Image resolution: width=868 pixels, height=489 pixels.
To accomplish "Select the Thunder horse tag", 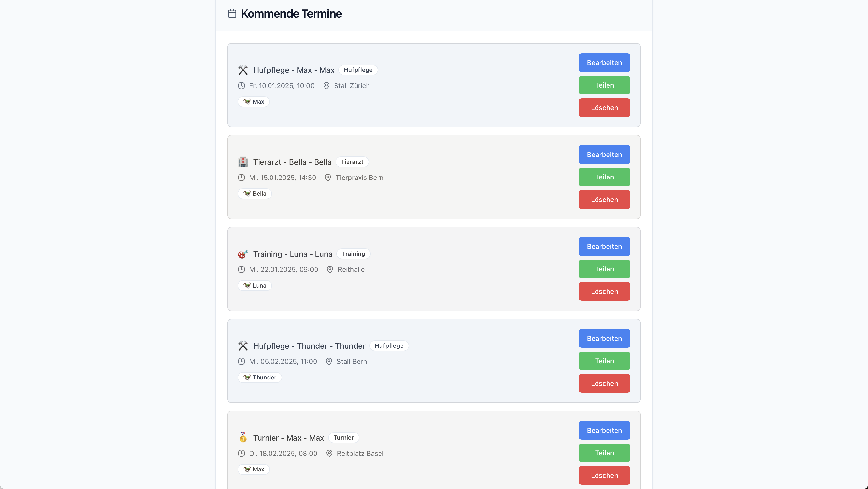I will point(260,377).
